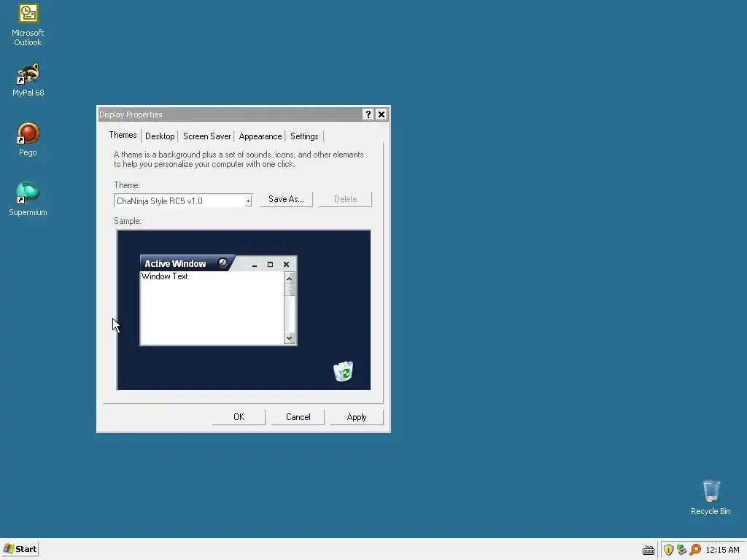The width and height of the screenshot is (747, 560).
Task: Click the on-screen keyboard taskbar icon
Action: pyautogui.click(x=648, y=550)
